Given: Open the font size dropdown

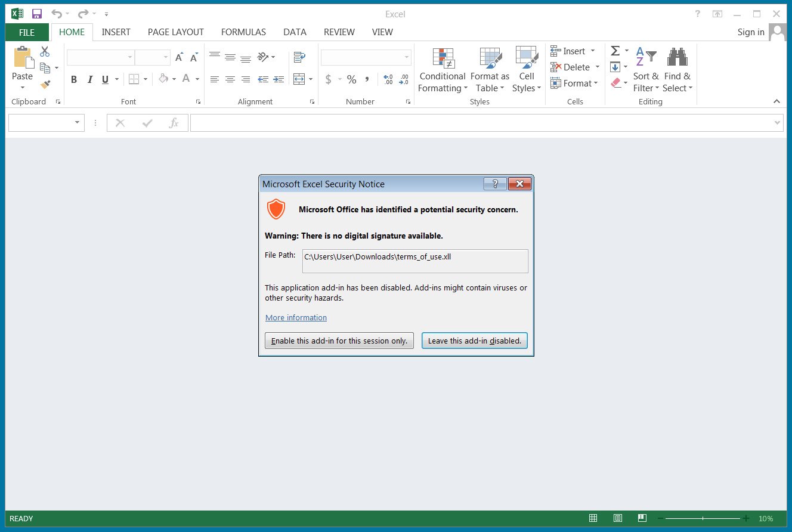Looking at the screenshot, I should pos(166,58).
